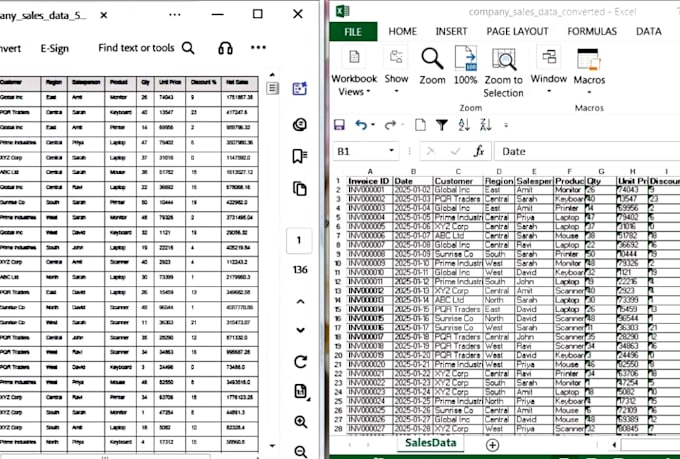This screenshot has width=680, height=459.
Task: Sort A to Z ascending
Action: pyautogui.click(x=464, y=125)
